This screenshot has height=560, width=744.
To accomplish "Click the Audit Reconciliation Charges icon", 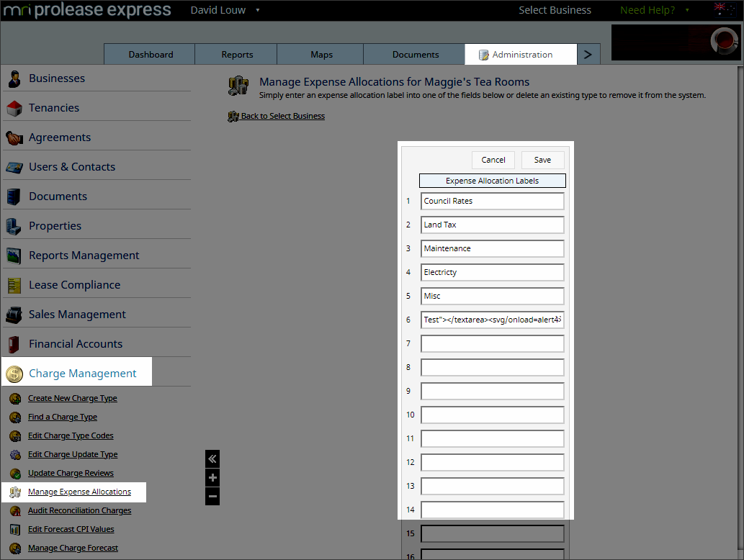I will (15, 510).
